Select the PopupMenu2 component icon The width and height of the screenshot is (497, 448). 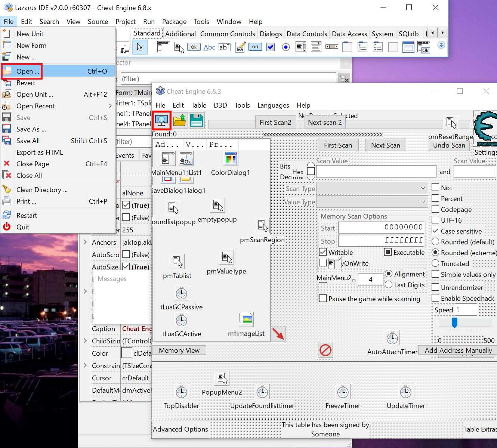click(x=222, y=379)
